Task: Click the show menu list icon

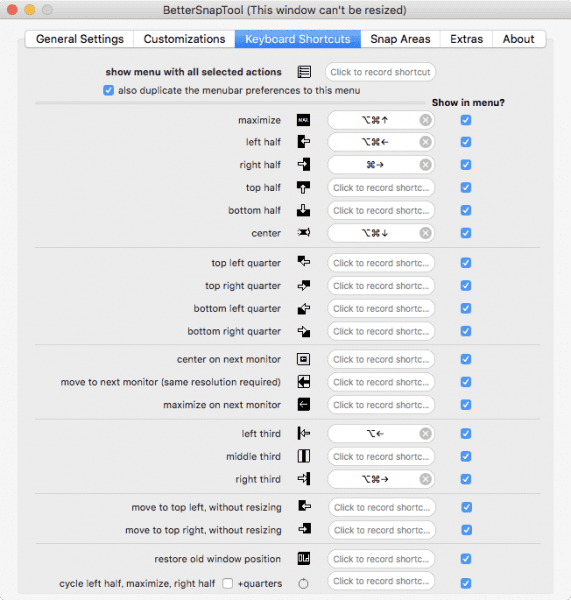Action: (x=304, y=72)
